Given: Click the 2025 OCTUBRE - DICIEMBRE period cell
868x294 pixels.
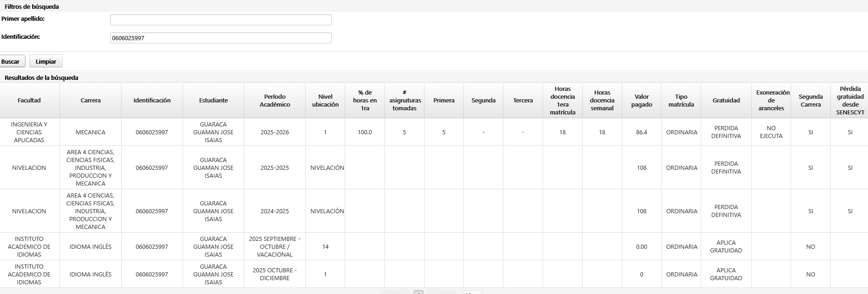Looking at the screenshot, I should pos(275,274).
